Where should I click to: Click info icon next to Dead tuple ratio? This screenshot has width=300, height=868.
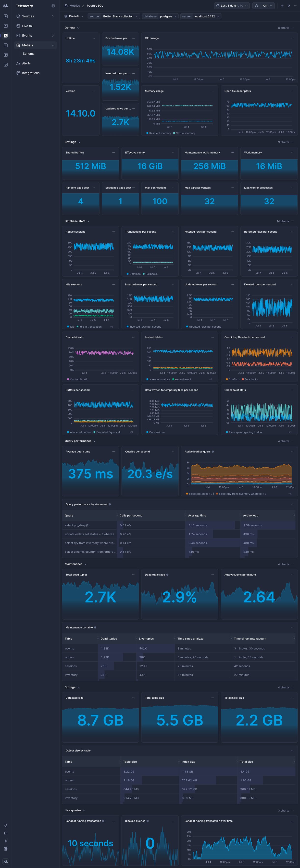click(x=167, y=575)
